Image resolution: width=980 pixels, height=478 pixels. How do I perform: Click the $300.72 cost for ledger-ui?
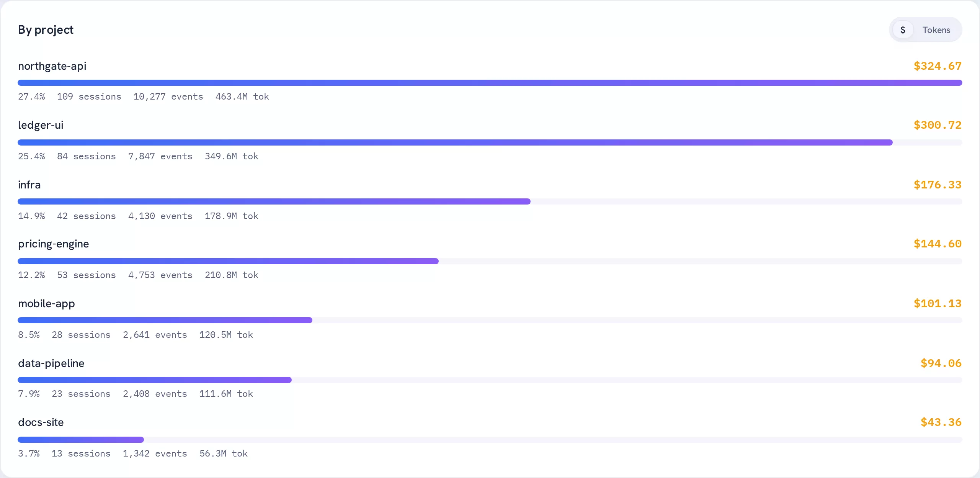click(938, 125)
